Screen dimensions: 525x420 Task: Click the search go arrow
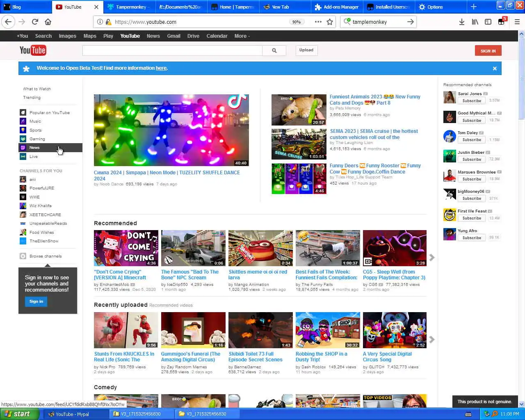coord(410,22)
